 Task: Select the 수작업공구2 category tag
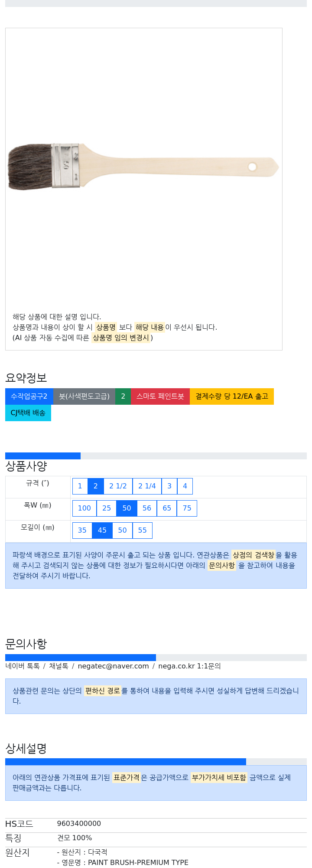29,396
